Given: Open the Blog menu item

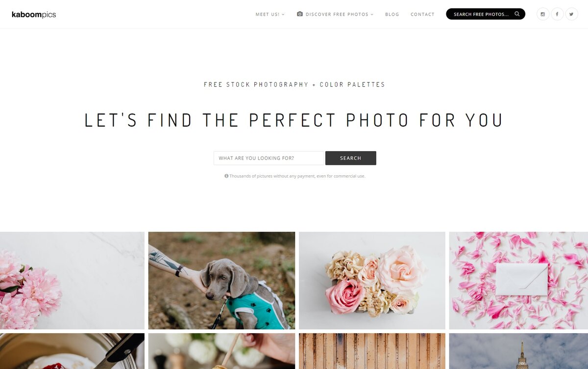Looking at the screenshot, I should point(392,14).
